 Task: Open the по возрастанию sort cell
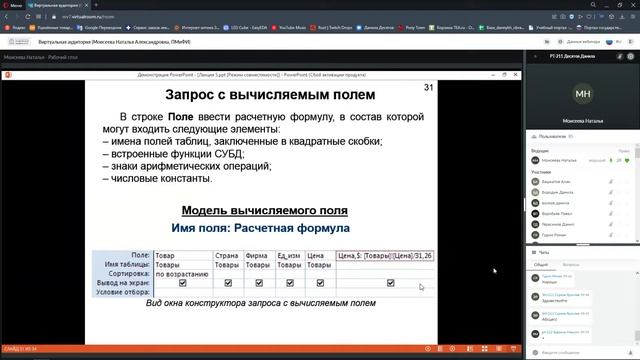point(183,274)
